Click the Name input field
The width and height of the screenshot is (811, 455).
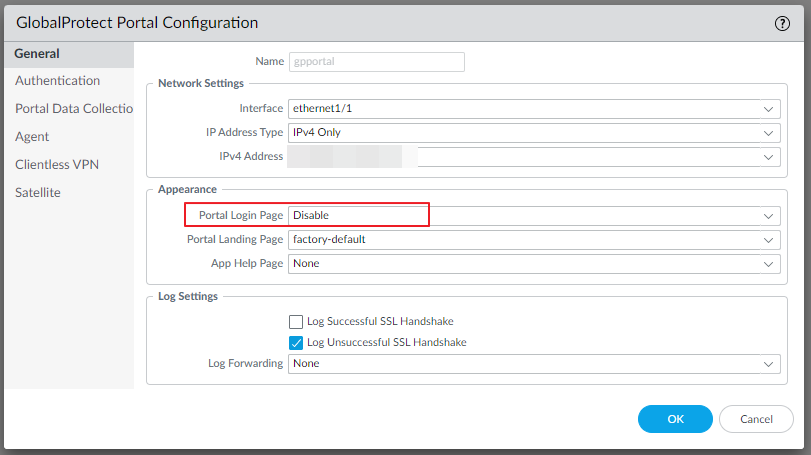376,62
